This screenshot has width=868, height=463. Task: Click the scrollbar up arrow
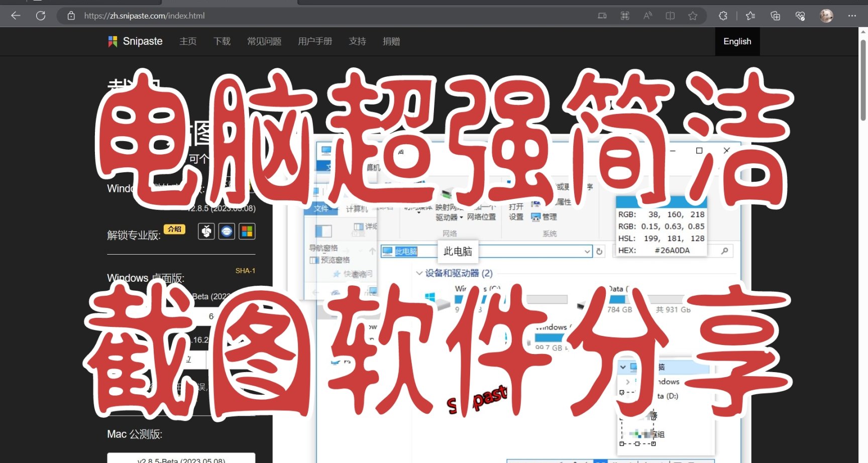point(863,32)
